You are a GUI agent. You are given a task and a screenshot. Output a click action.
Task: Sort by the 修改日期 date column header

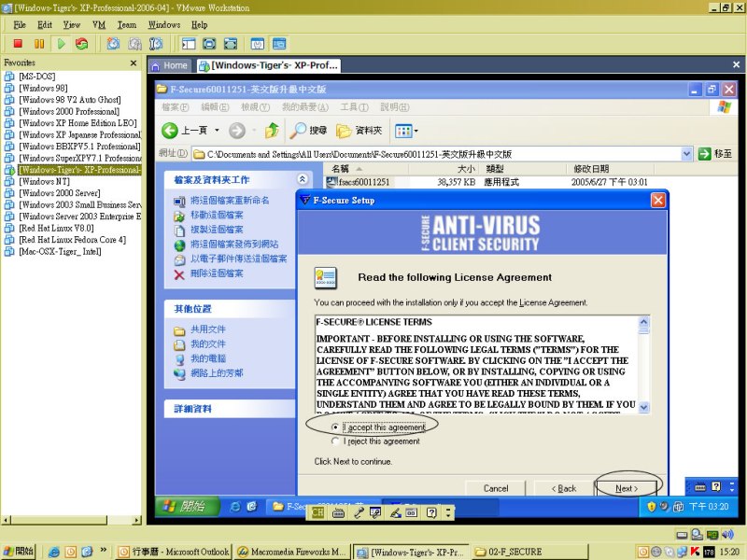(611, 169)
